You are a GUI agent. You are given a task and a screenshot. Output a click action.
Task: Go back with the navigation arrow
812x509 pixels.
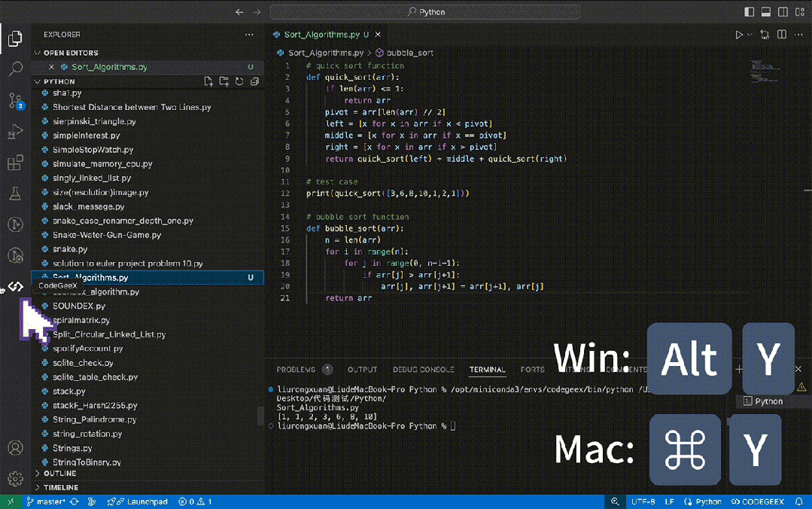(239, 12)
